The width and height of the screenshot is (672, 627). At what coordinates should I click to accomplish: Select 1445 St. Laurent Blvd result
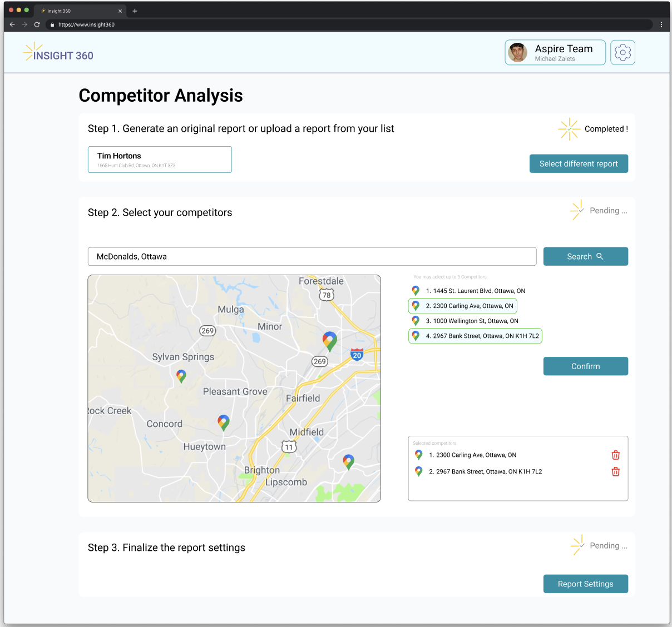point(468,291)
